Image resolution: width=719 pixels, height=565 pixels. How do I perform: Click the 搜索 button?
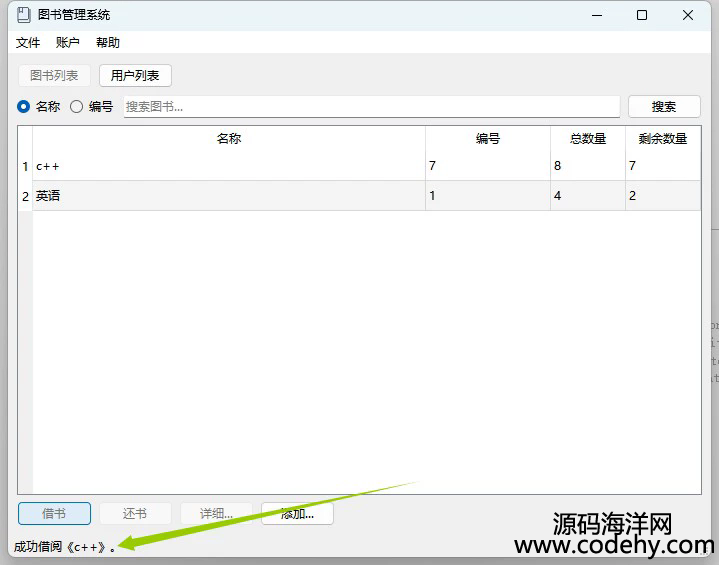pyautogui.click(x=664, y=107)
